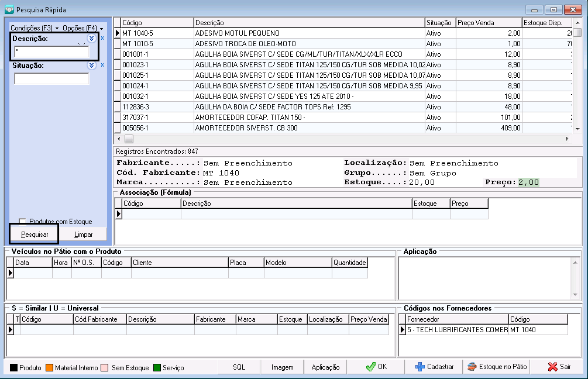Open the SQL button
588x379 pixels.
pos(239,367)
